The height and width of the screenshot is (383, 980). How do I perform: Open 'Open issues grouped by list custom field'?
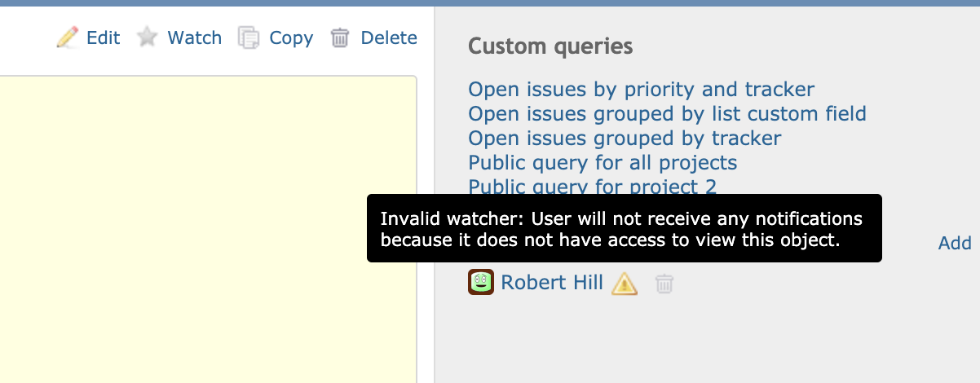coord(667,113)
